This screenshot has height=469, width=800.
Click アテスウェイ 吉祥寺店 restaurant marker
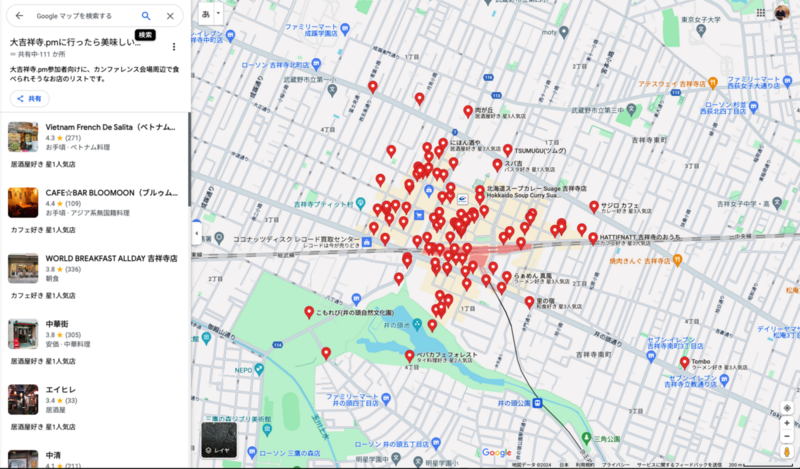point(713,83)
